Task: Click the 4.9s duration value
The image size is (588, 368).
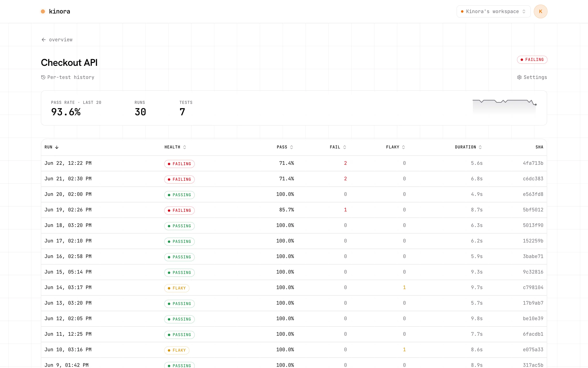Action: (x=477, y=194)
